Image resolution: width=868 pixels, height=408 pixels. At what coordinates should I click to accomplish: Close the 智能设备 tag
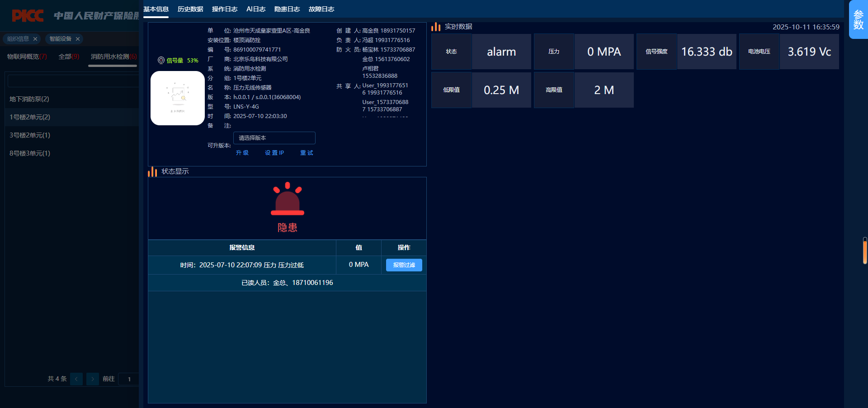point(78,39)
